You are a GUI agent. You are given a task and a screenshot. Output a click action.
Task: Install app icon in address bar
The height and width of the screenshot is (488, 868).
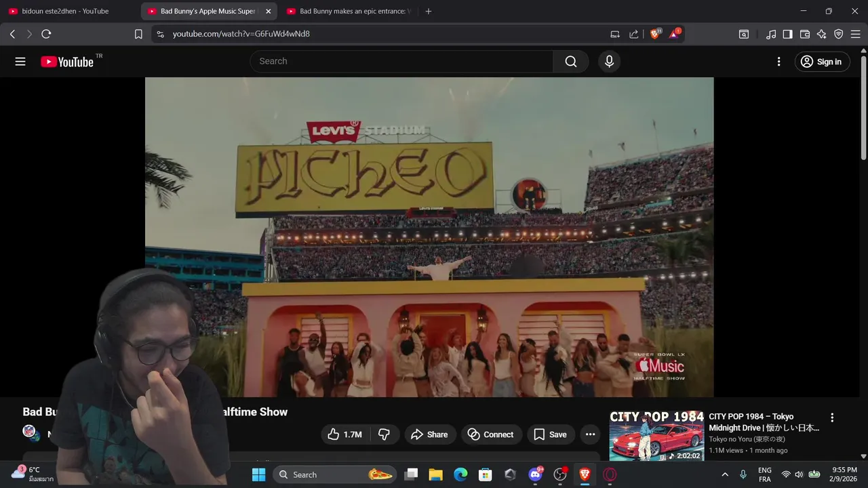pyautogui.click(x=615, y=34)
